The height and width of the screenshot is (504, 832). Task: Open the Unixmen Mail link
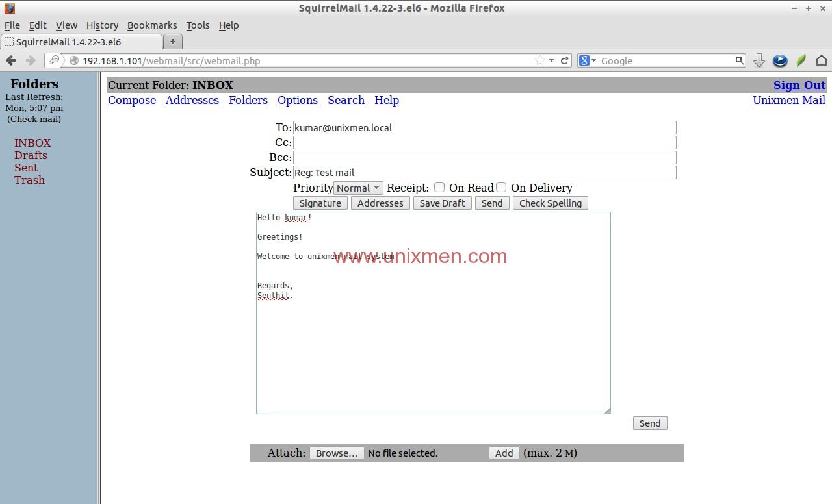coord(789,100)
